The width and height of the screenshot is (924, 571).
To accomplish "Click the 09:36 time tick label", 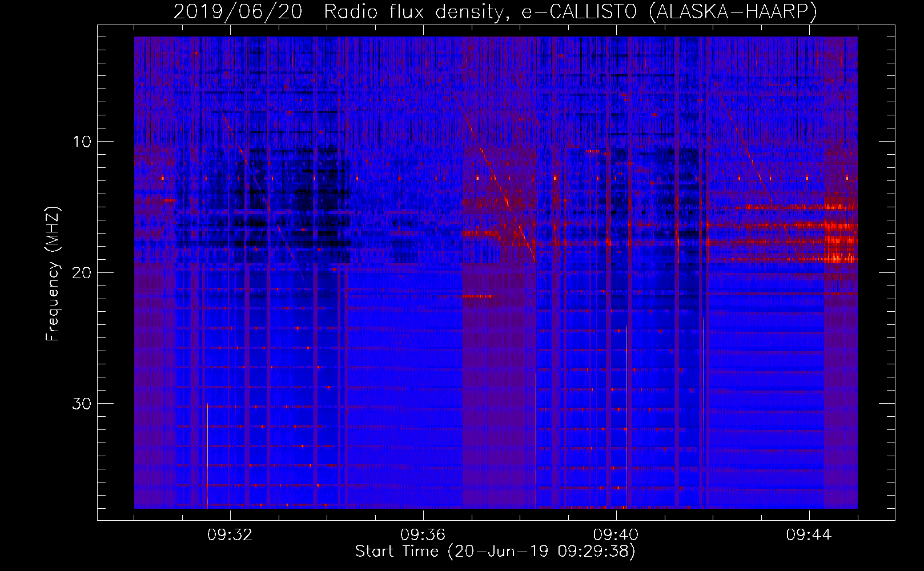I will click(x=423, y=535).
